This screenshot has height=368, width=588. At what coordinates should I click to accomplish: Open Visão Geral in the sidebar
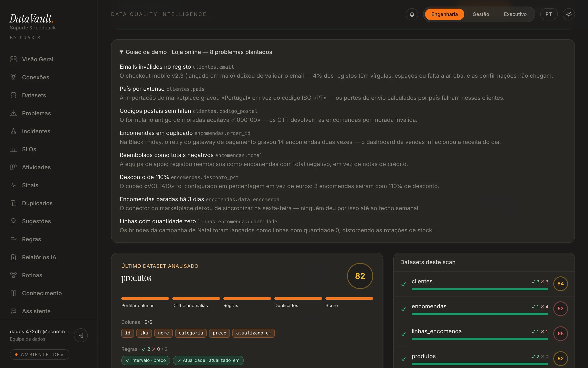pyautogui.click(x=37, y=59)
